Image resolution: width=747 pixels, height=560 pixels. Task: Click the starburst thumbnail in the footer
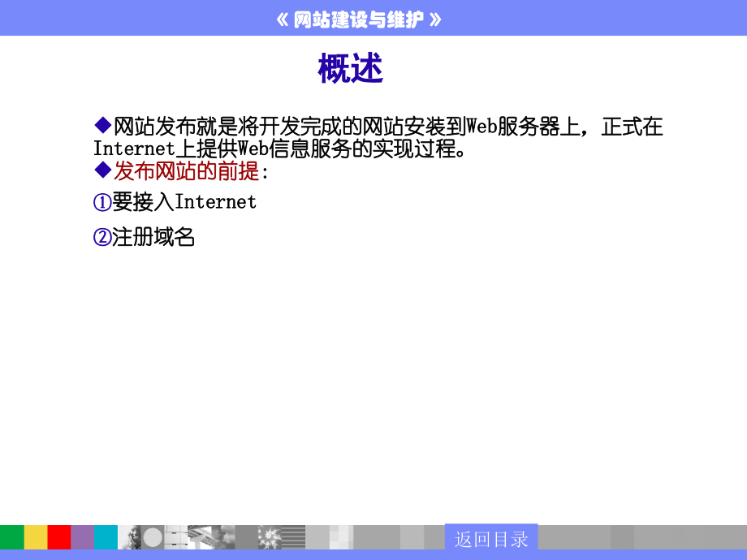270,537
